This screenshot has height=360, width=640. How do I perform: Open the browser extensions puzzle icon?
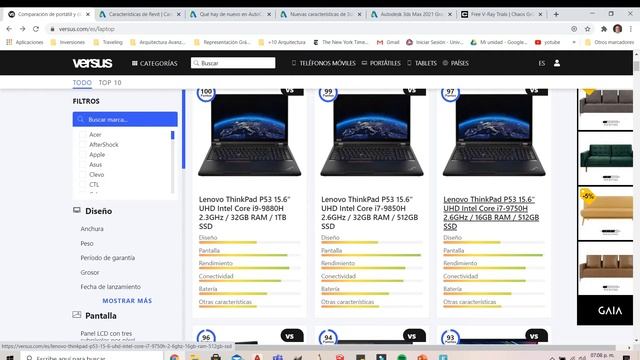pos(604,29)
